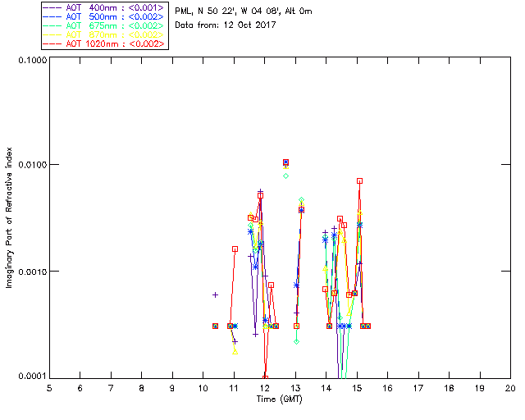Click the lowest green diamond at hour 13
The image size is (525, 420).
point(296,341)
